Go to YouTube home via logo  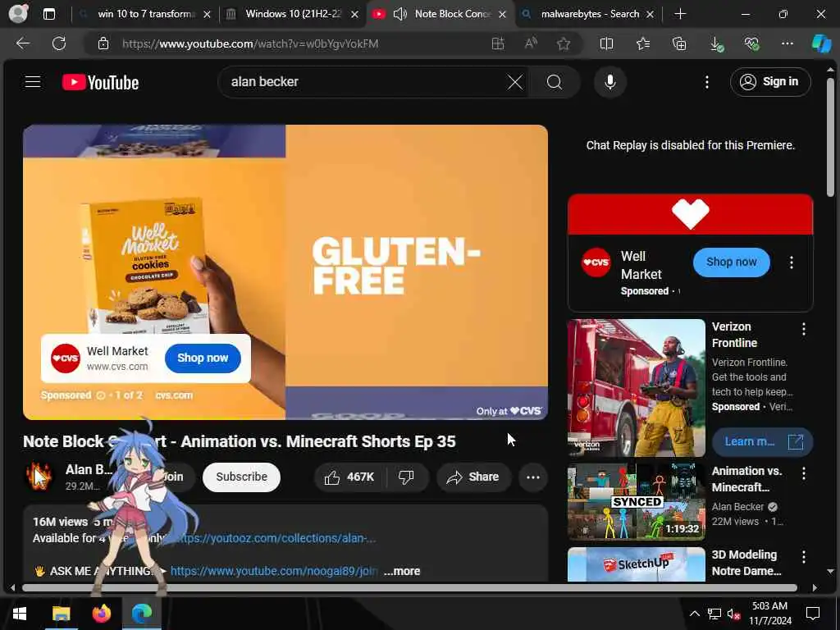point(100,82)
